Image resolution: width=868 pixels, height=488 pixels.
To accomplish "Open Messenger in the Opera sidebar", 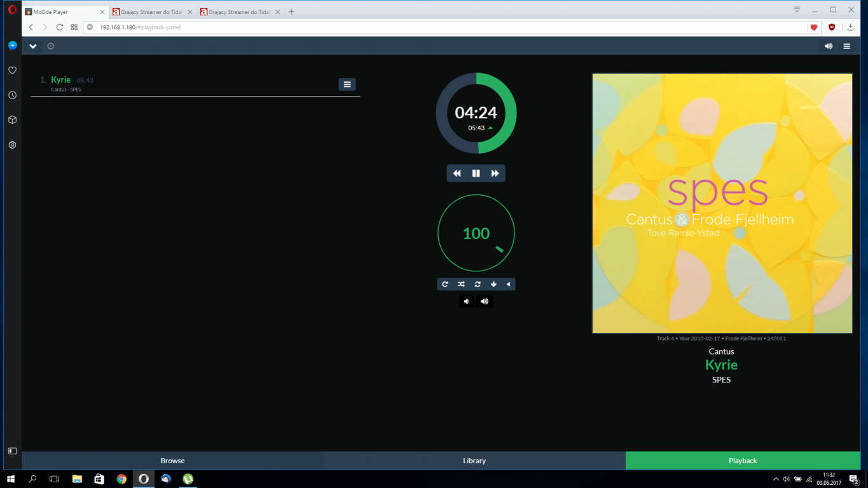I will click(12, 46).
